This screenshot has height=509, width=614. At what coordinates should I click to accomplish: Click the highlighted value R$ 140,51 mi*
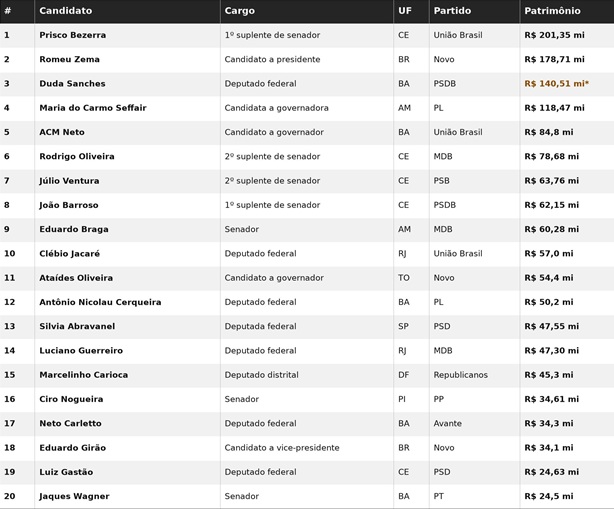point(557,83)
